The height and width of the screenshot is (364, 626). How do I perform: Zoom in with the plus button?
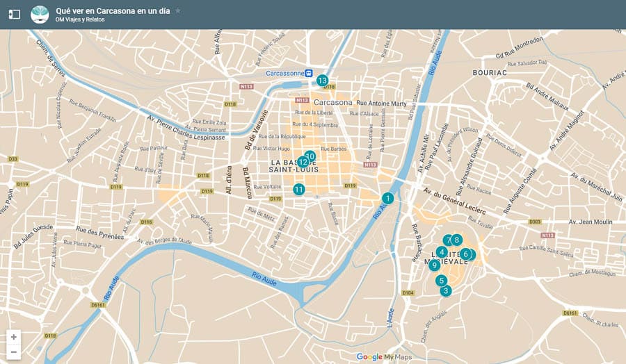point(14,337)
